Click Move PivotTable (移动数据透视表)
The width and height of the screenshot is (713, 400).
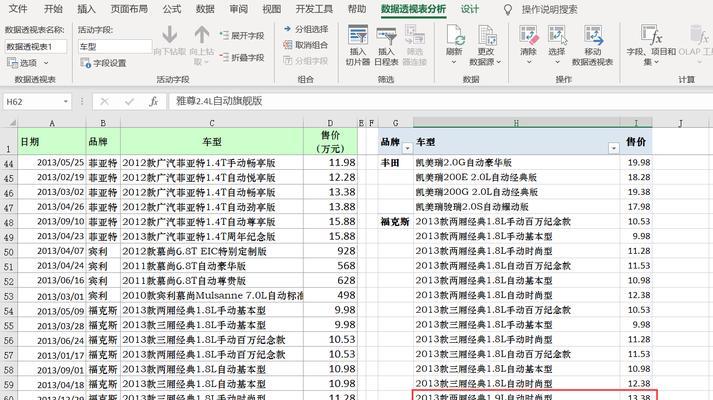coord(593,45)
